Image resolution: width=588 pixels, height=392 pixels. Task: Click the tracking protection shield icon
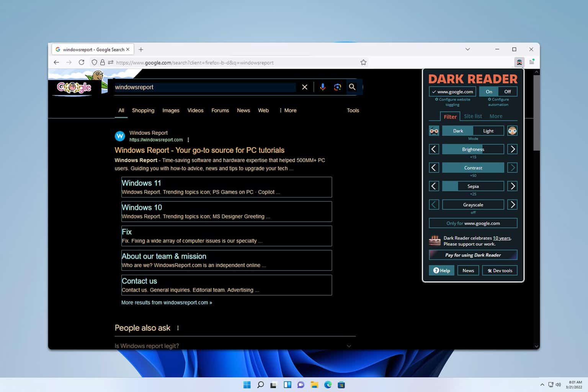click(x=94, y=62)
